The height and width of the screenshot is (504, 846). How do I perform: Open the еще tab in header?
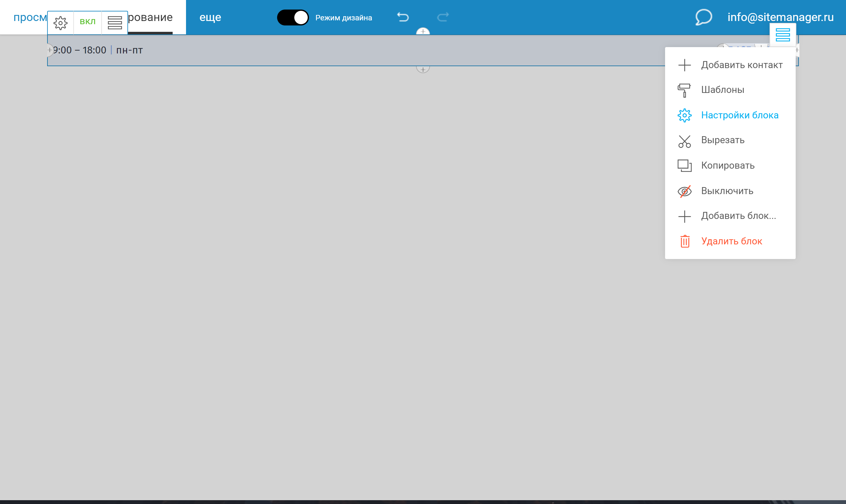[x=210, y=17]
